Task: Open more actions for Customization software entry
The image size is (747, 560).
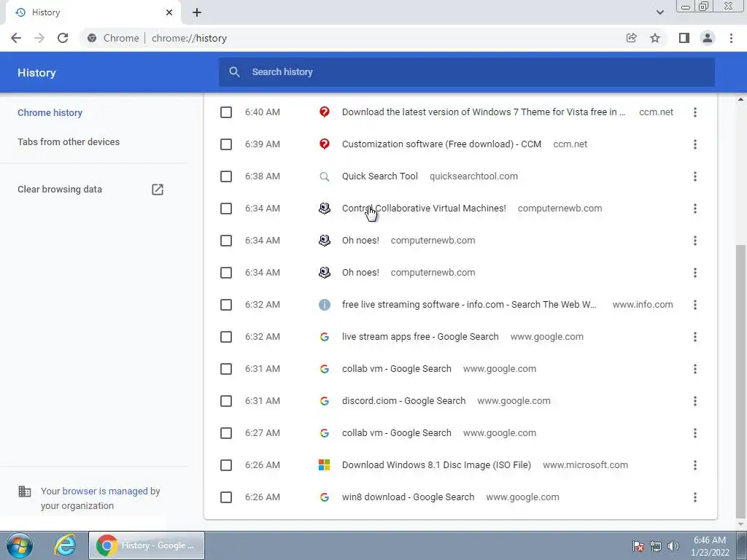Action: click(x=695, y=144)
